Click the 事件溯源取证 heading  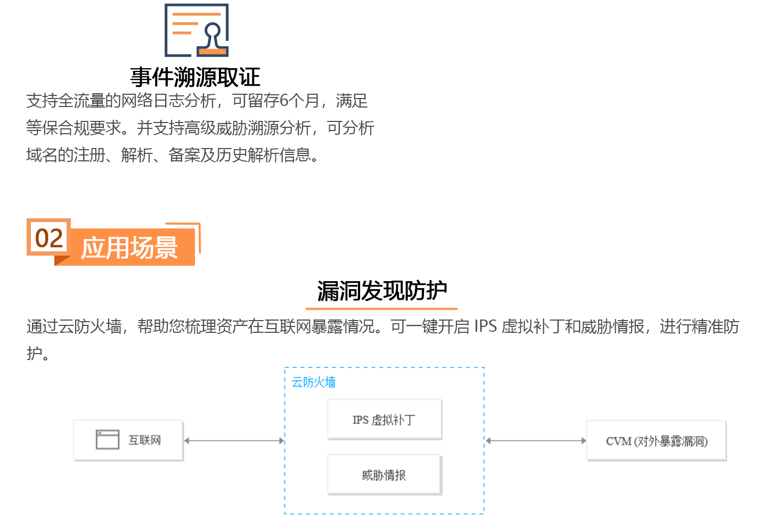195,77
